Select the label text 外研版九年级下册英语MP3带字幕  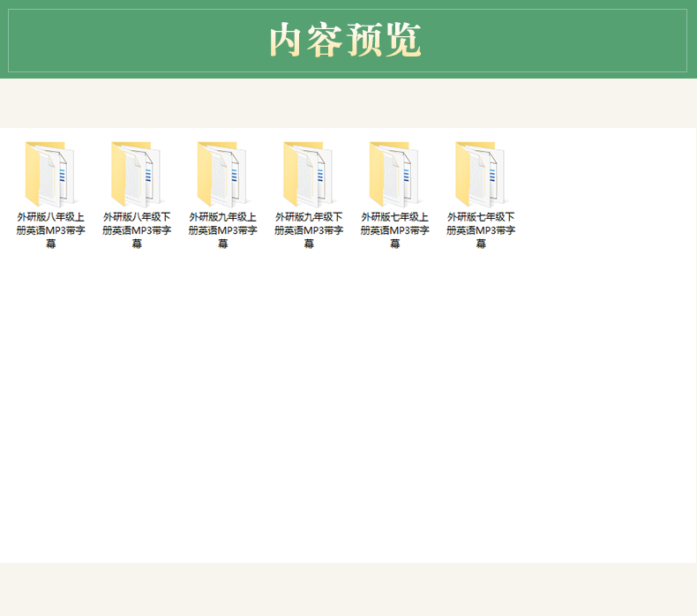[x=309, y=230]
